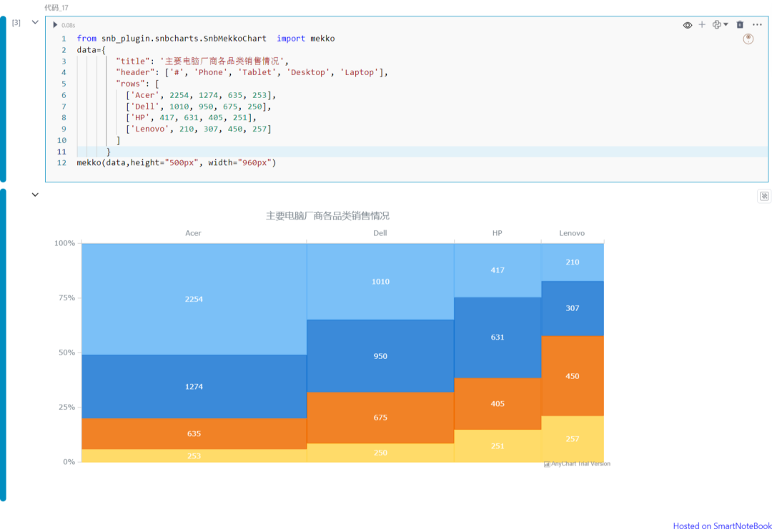Select the Dell 675 orange segment
772x532 pixels.
click(380, 418)
